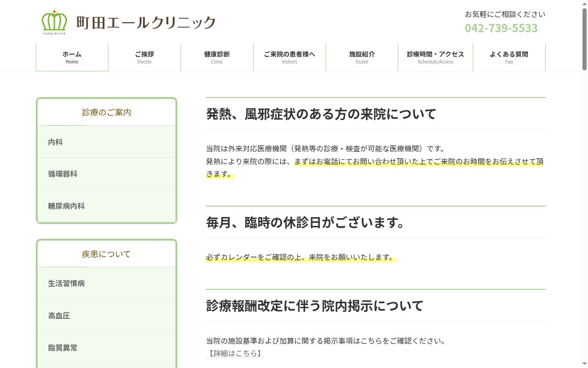Viewport: 588px width, 368px height.
Task: Follow the 【詳細はこちら】 link
Action: (235, 353)
